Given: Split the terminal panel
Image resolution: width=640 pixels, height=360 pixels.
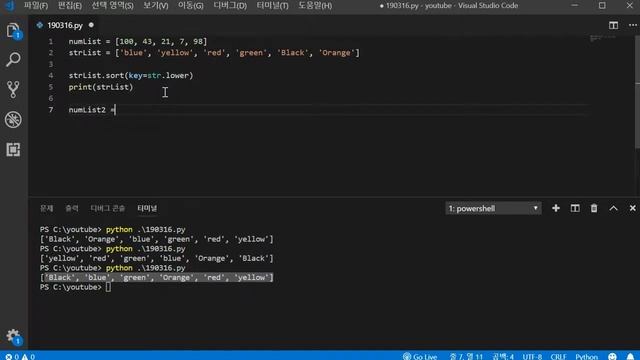Looking at the screenshot, I should pos(575,208).
